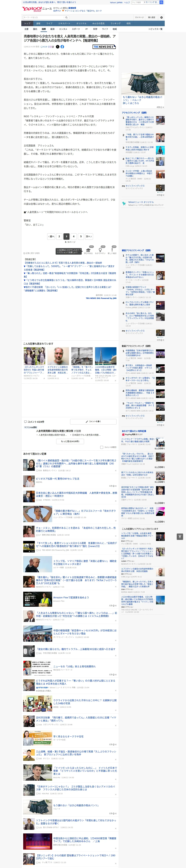
Task: Share the article on Facebook
Action: (x=62, y=47)
